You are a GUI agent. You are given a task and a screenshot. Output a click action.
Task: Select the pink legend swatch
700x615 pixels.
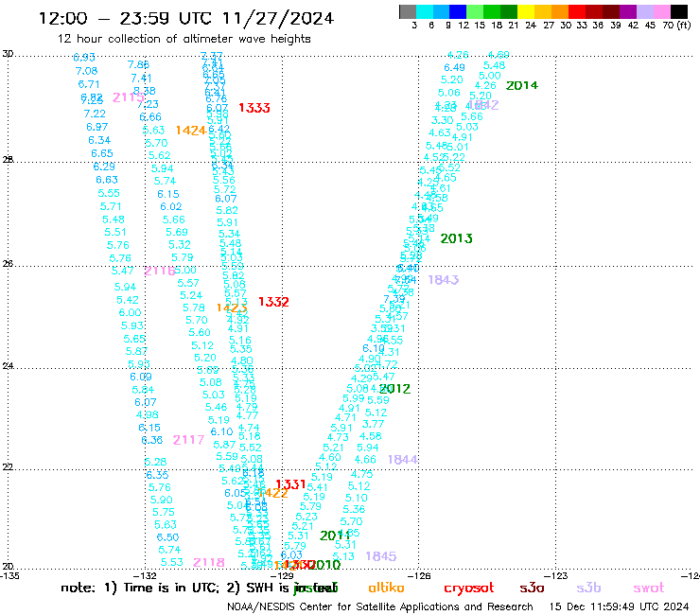click(662, 11)
